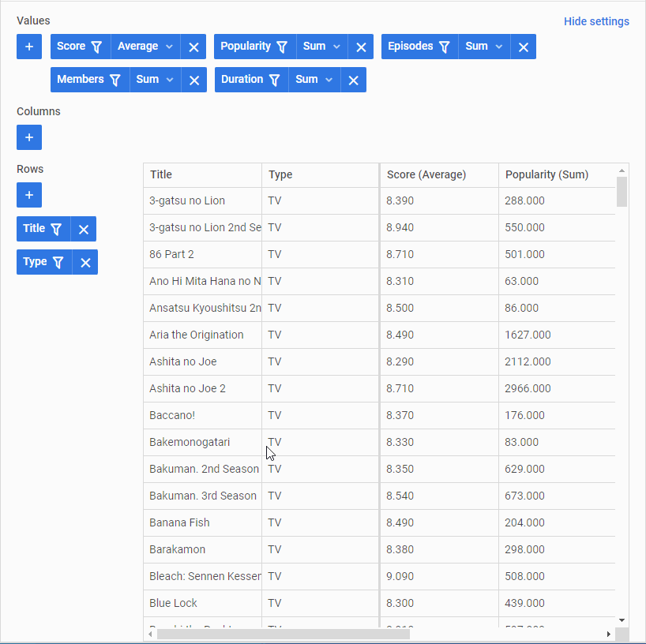
Task: Add a new value field with plus button
Action: point(29,47)
